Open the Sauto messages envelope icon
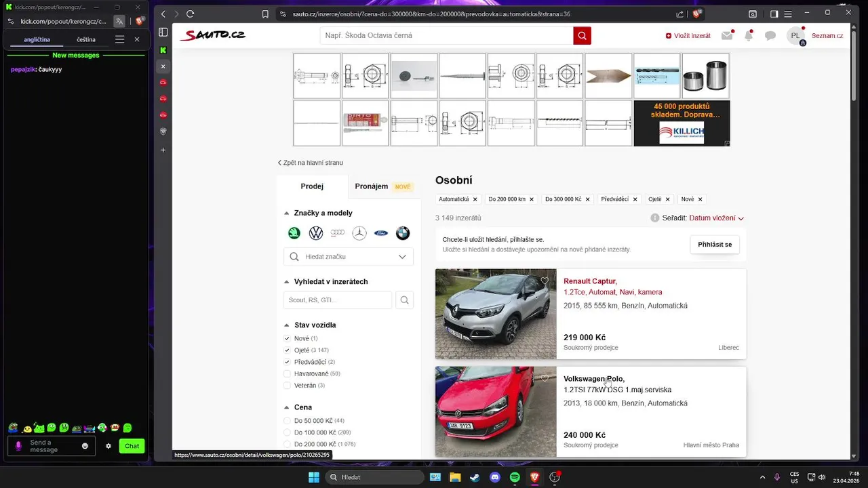 point(727,35)
